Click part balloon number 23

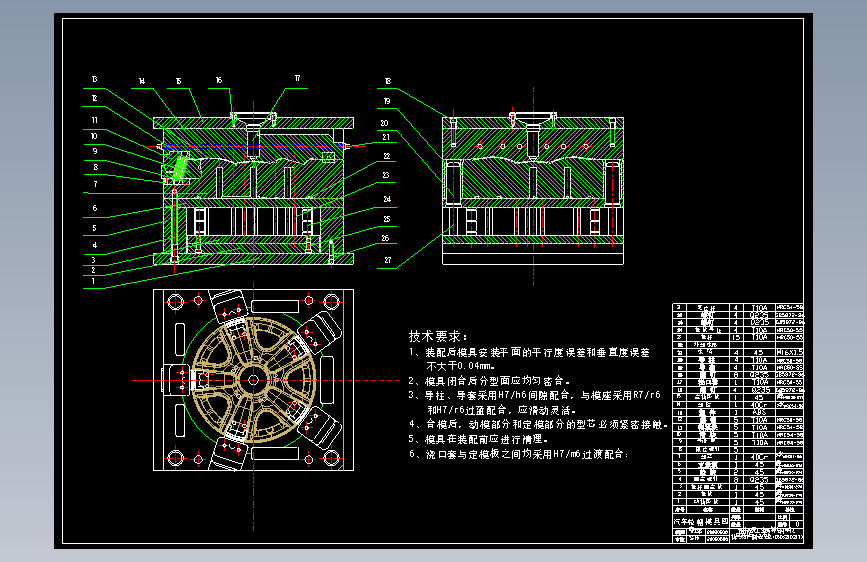coord(385,175)
